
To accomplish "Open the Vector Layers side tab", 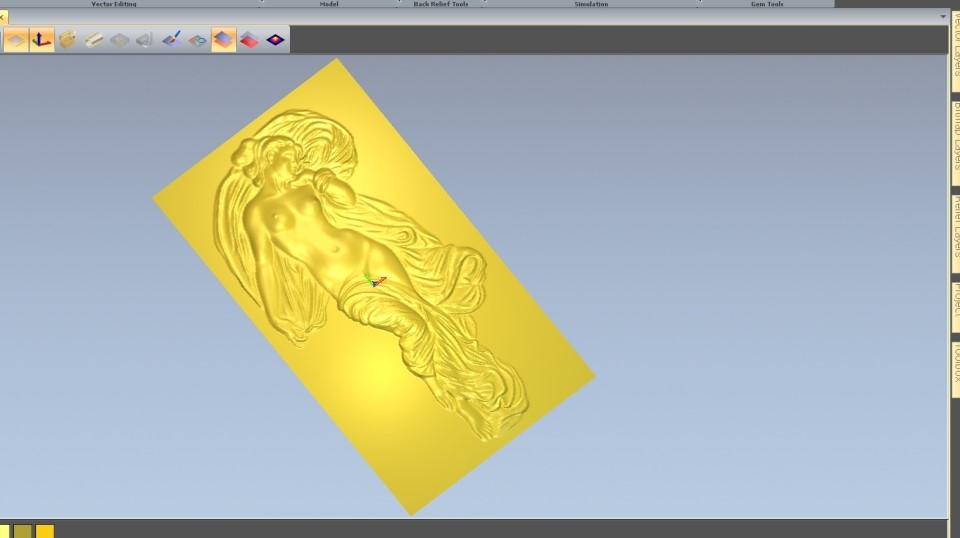I will pos(956,51).
